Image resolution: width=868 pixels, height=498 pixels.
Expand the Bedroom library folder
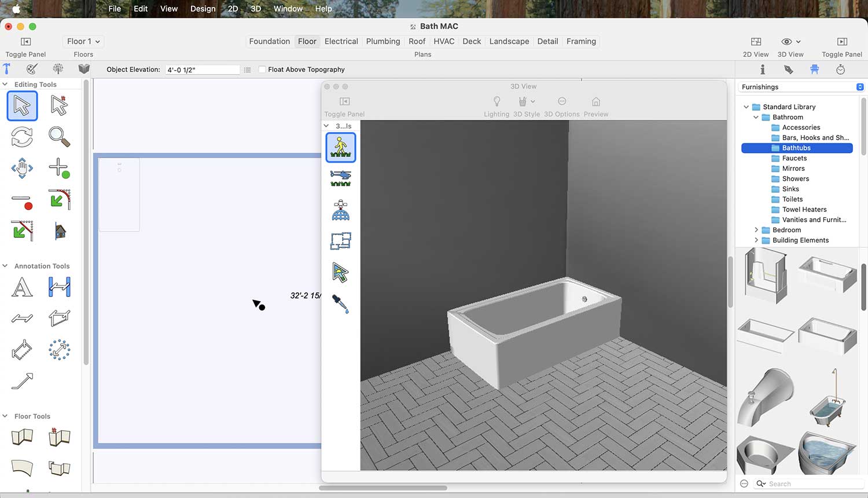tap(756, 230)
